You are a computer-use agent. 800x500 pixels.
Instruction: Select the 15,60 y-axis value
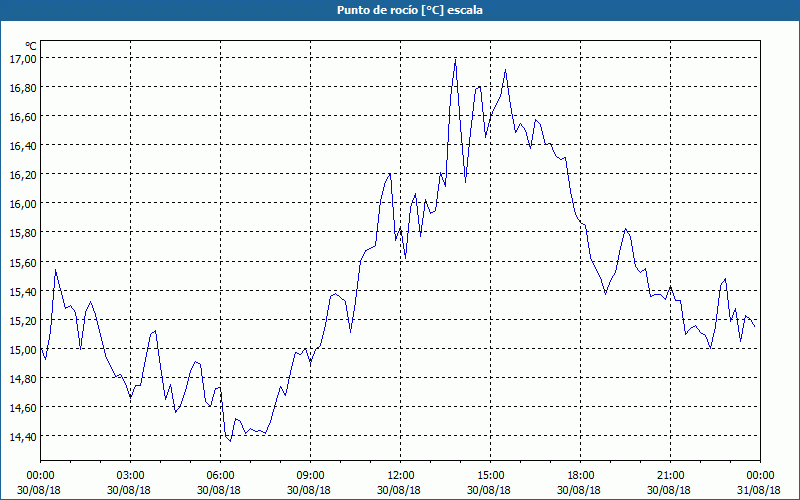pos(23,262)
